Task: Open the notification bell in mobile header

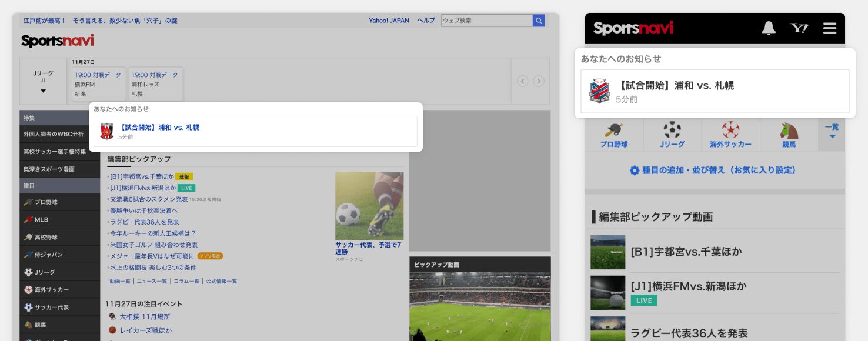Action: coord(769,28)
